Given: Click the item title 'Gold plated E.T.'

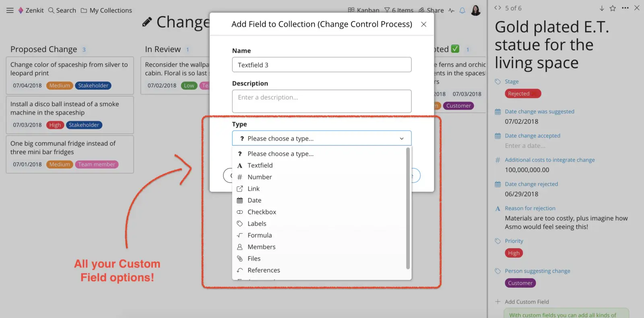Looking at the screenshot, I should 552,45.
